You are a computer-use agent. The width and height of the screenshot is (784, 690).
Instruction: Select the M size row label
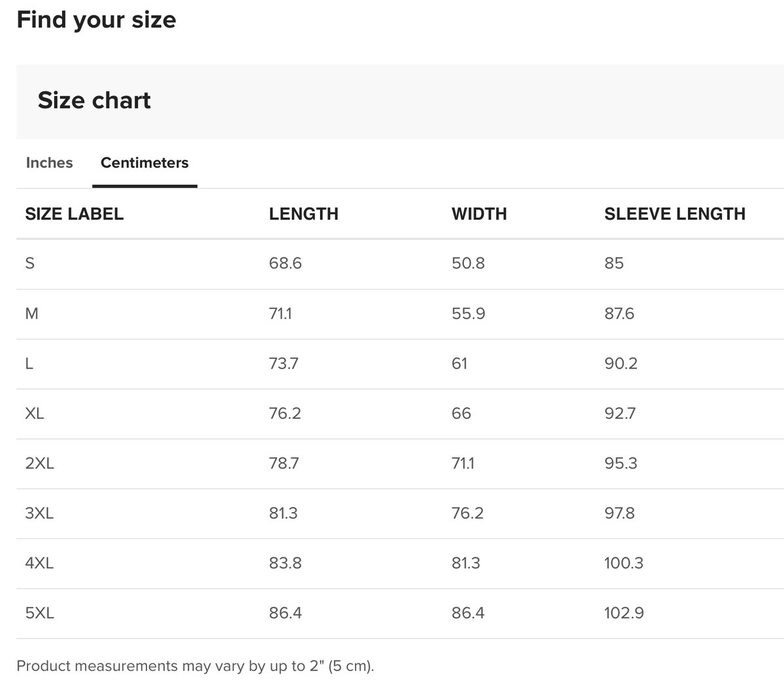(31, 314)
